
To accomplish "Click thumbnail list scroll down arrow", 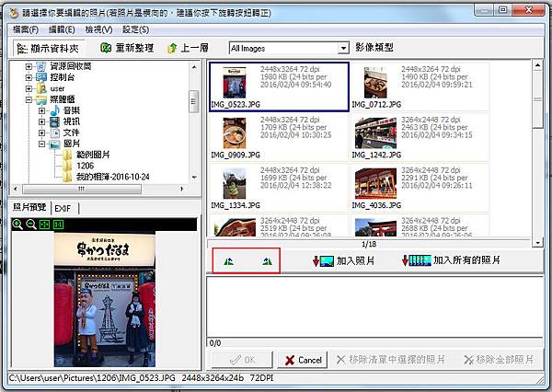I will (x=537, y=243).
